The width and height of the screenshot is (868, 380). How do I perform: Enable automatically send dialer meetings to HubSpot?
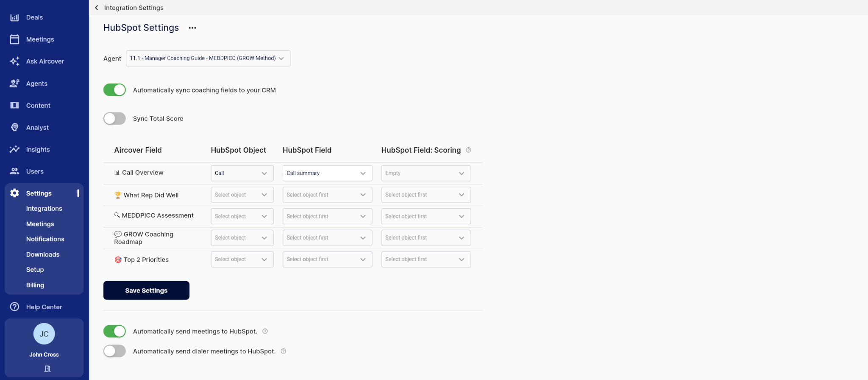(114, 351)
